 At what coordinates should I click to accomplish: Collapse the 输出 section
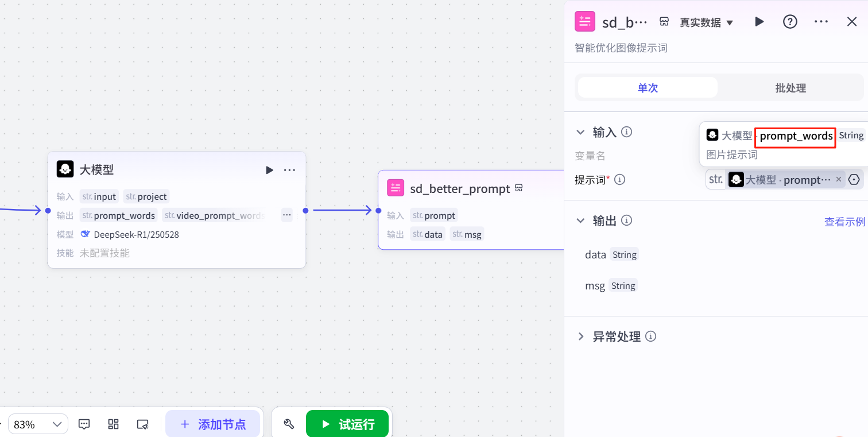point(580,221)
